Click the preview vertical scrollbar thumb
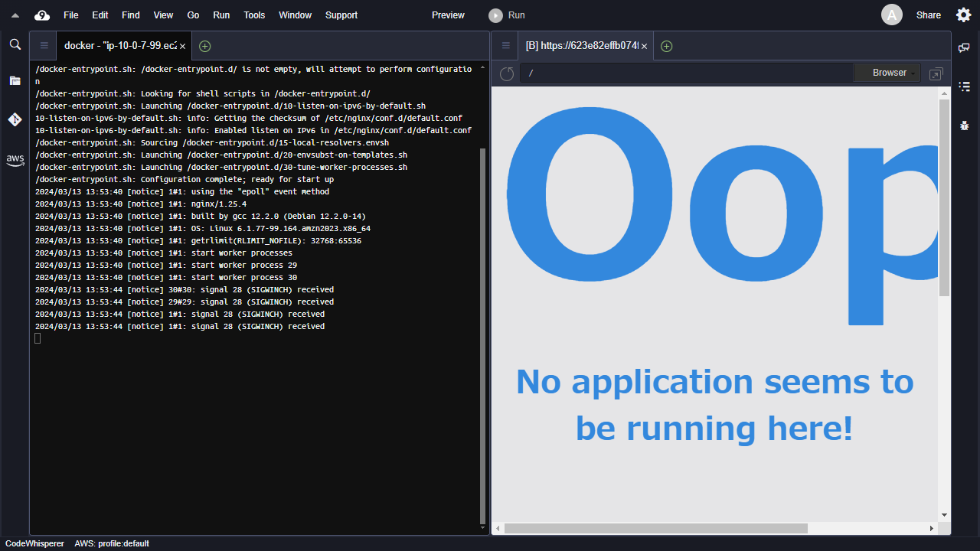Viewport: 980px width, 551px height. pyautogui.click(x=944, y=197)
